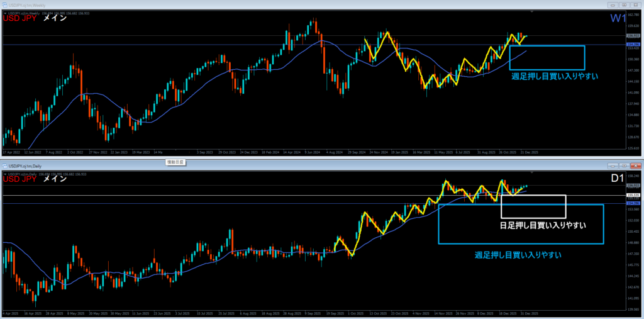Minimize the USDJPY Daily chart window
Viewport: 644px width, 319px height.
613,165
